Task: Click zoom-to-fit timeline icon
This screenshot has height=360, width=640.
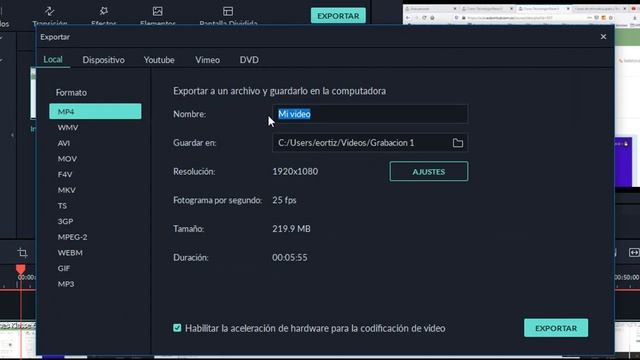Action: (633, 253)
